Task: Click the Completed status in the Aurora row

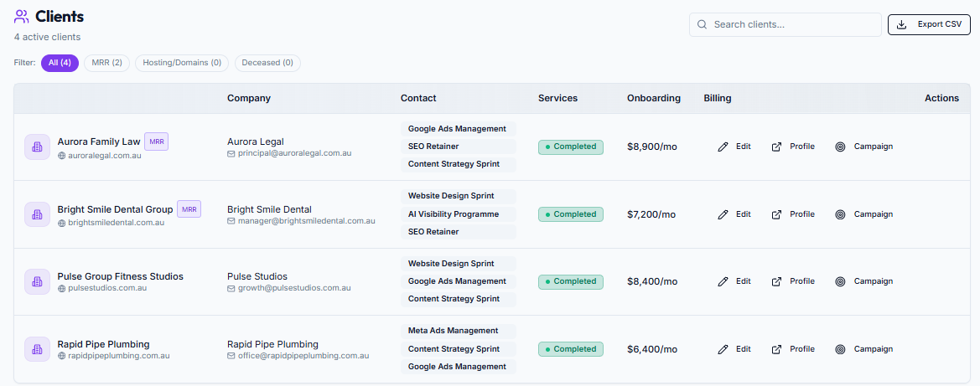Action: tap(571, 147)
